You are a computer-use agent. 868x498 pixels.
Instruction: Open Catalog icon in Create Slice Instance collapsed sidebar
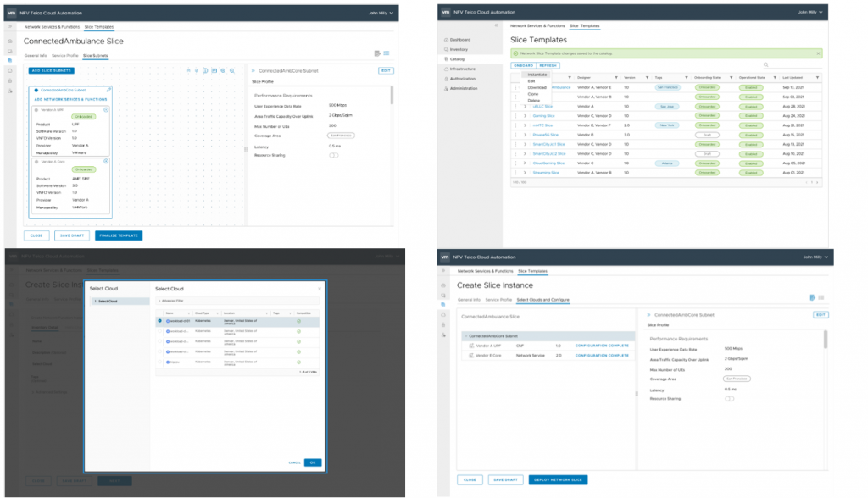click(442, 304)
